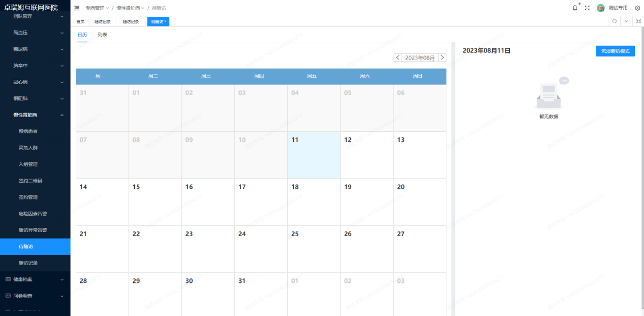
Task: Toggle fullscreen with the arrows icon
Action: coord(587,8)
